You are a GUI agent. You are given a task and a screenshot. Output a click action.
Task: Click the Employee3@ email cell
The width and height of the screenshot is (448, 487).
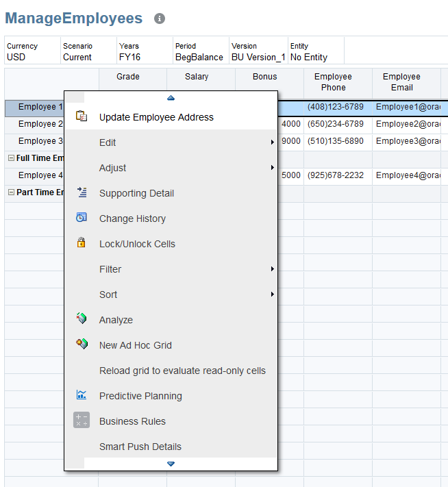[406, 142]
